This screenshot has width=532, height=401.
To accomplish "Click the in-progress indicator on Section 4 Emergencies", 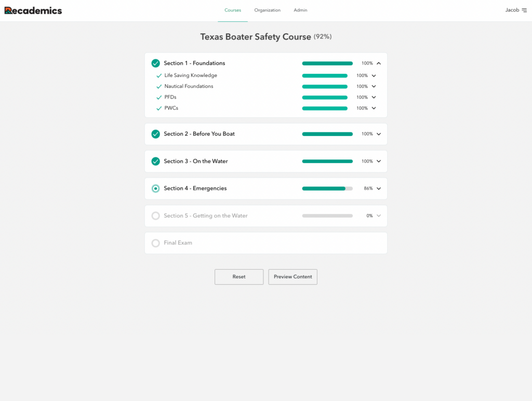I will [155, 188].
